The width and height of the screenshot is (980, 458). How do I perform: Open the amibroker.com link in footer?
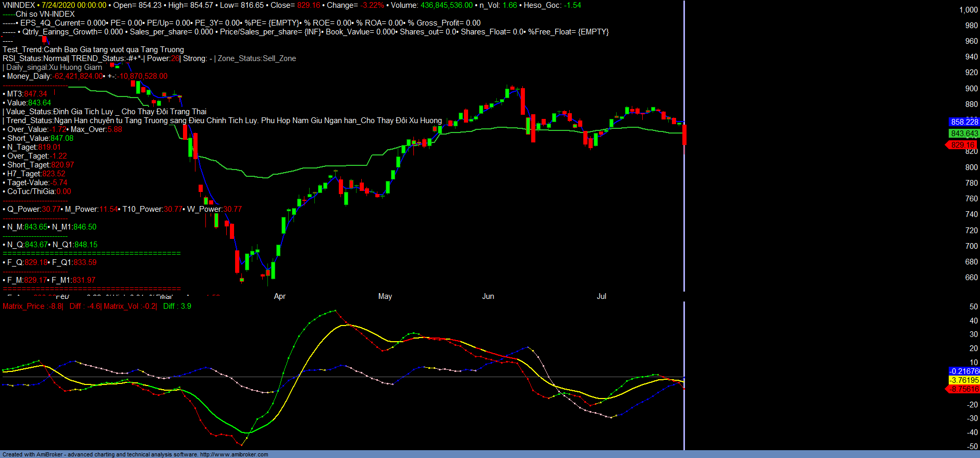(234, 454)
